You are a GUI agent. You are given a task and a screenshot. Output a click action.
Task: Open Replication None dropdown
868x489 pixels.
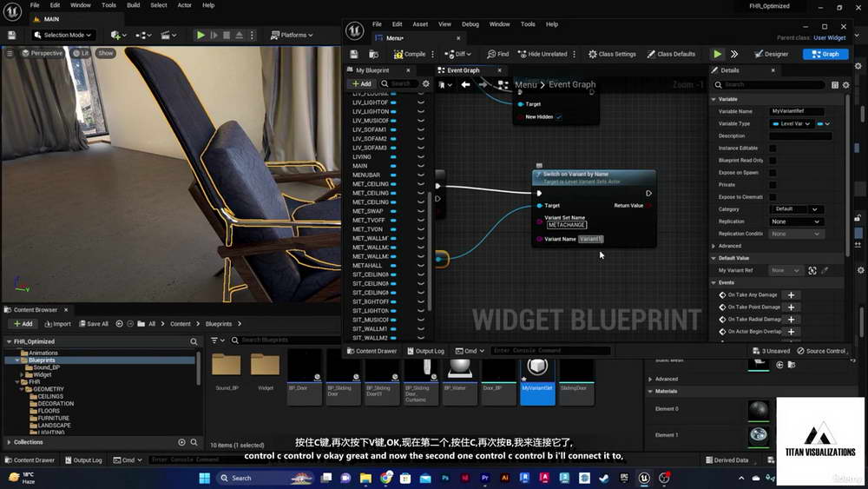point(796,221)
